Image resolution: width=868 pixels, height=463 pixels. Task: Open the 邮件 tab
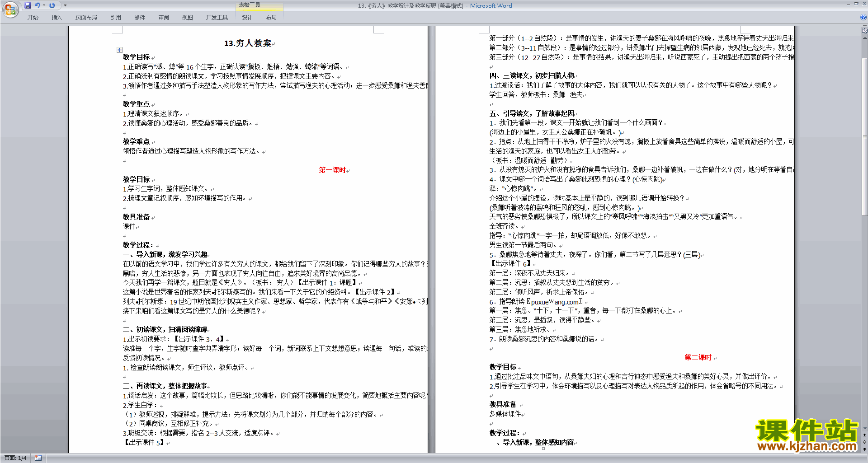[x=140, y=18]
